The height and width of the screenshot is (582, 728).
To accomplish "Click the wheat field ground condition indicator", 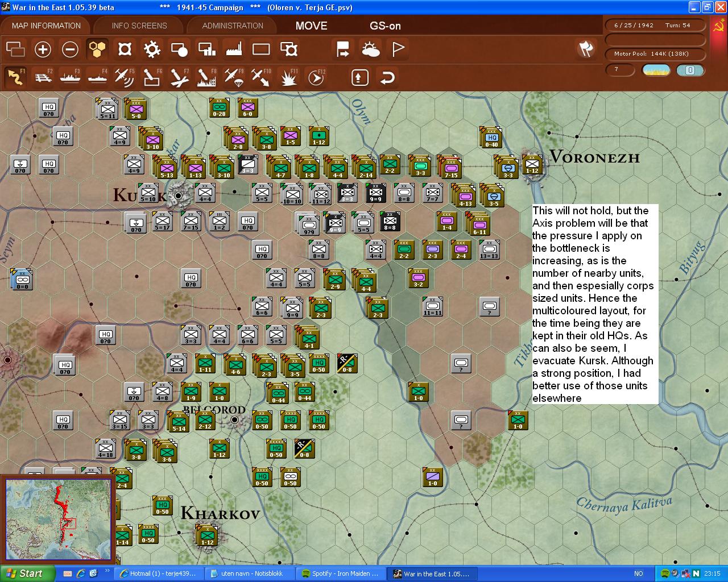I will pyautogui.click(x=656, y=70).
